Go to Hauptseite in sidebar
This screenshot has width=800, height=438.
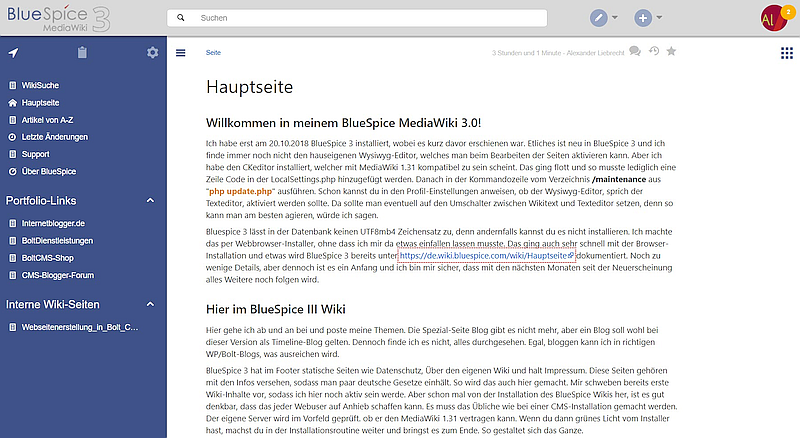tap(40, 103)
